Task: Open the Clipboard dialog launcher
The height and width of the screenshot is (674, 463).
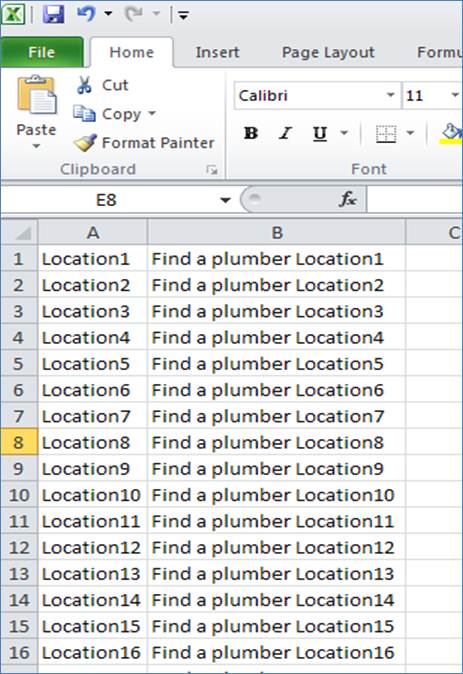Action: click(212, 170)
